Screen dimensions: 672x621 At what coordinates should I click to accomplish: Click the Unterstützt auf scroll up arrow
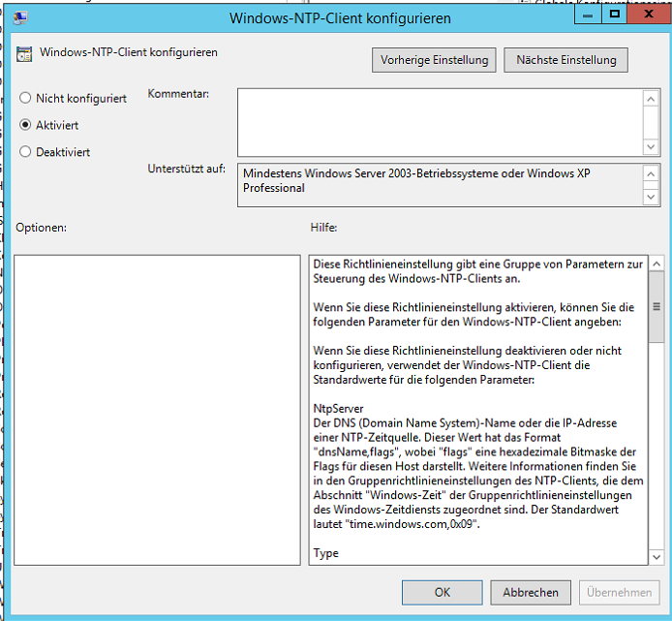651,173
